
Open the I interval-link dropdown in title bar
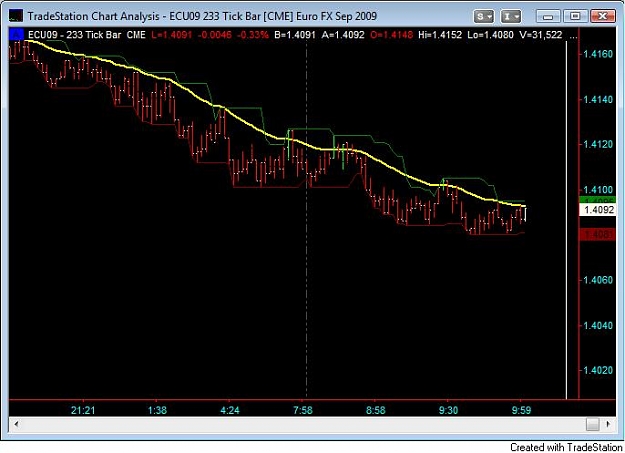(x=511, y=16)
